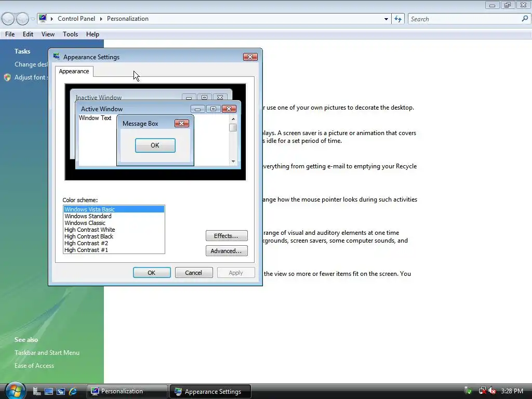Click Adjust font size task link
Viewport: 532px width, 399px height.
31,77
